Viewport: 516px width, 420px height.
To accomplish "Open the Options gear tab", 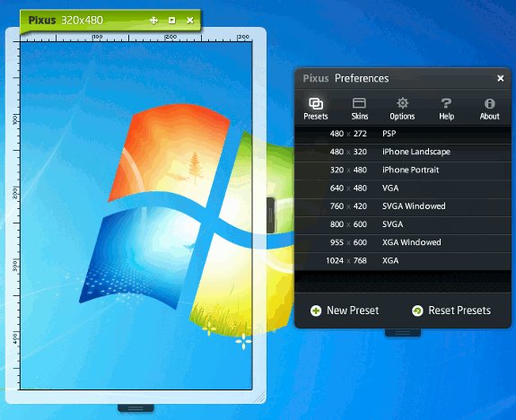I will pyautogui.click(x=402, y=109).
